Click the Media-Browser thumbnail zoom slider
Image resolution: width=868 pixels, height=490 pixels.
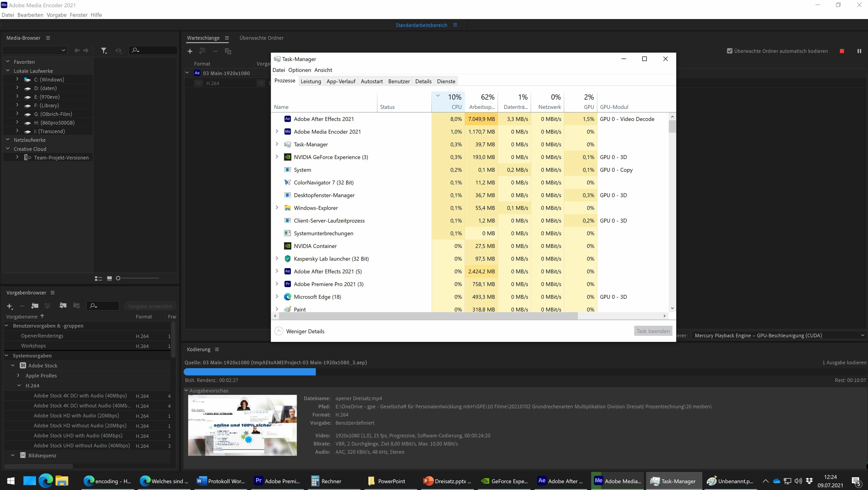coord(138,279)
